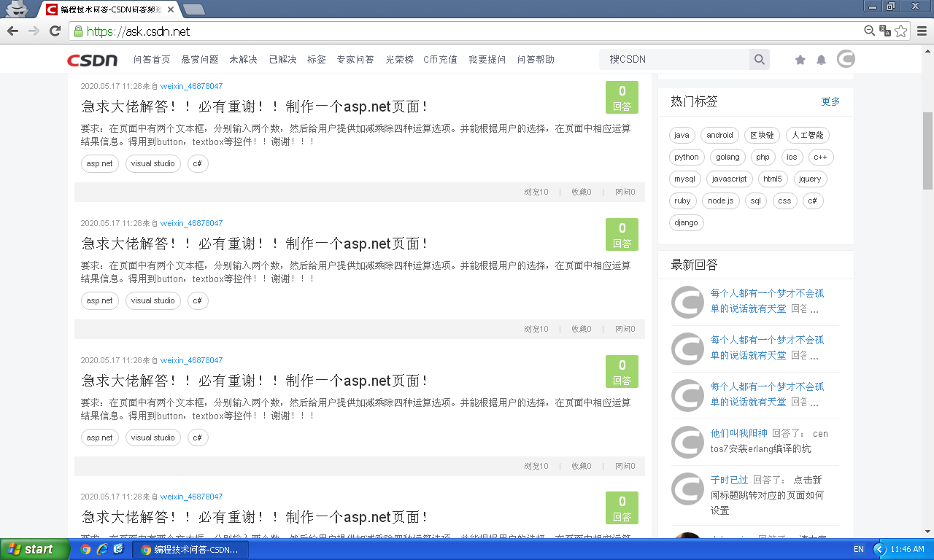Select the java tag
Screen dimensions: 934x560
tap(682, 135)
